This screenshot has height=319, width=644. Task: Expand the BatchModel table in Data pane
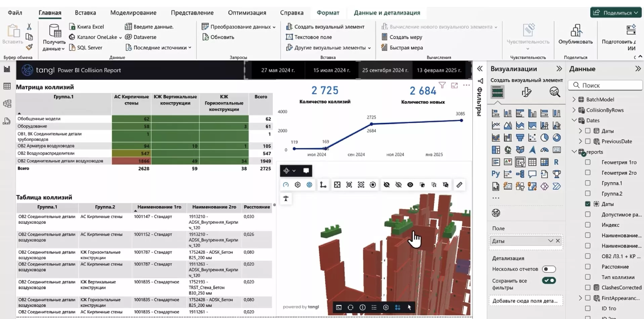pos(574,100)
